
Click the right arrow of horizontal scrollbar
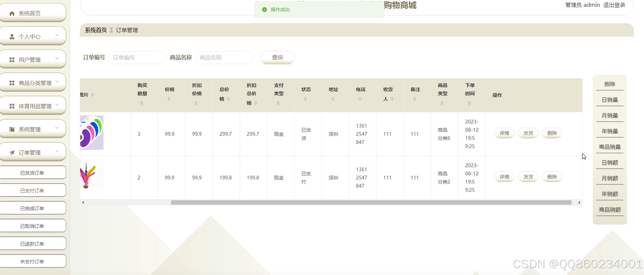579,202
